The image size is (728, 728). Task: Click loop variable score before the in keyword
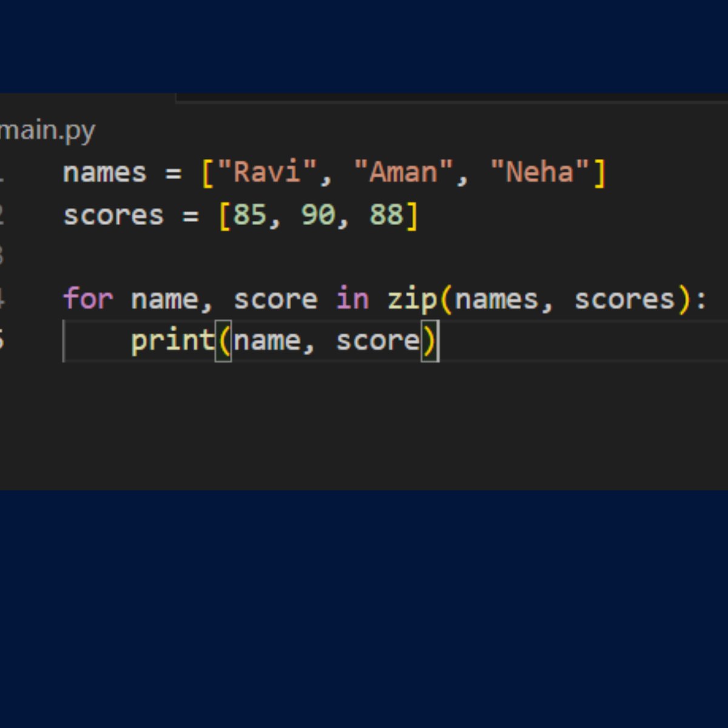[x=275, y=300]
